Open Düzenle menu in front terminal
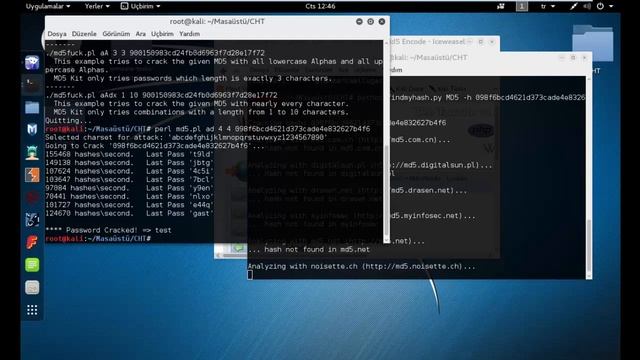 pyautogui.click(x=84, y=34)
